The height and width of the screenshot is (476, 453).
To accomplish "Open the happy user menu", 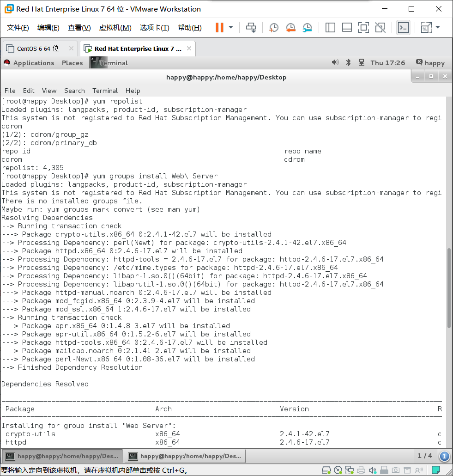I will pyautogui.click(x=430, y=63).
